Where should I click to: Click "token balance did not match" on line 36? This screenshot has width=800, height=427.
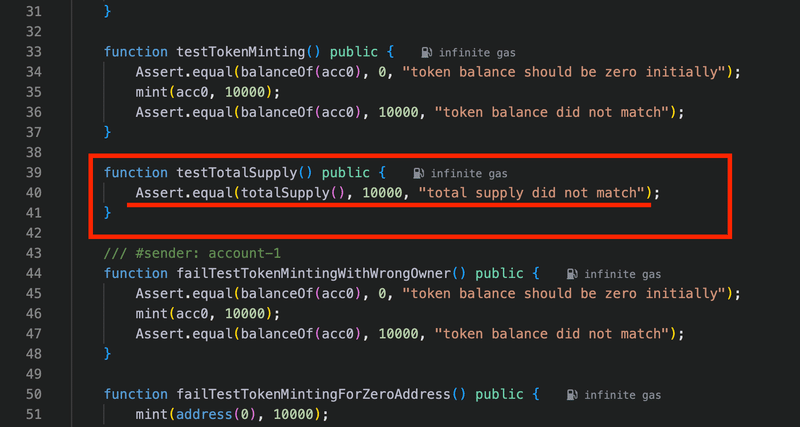[x=552, y=112]
